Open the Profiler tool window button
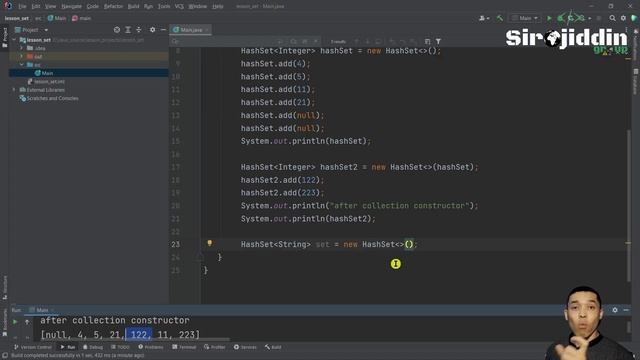Image resolution: width=640 pixels, height=360 pixels. point(215,347)
